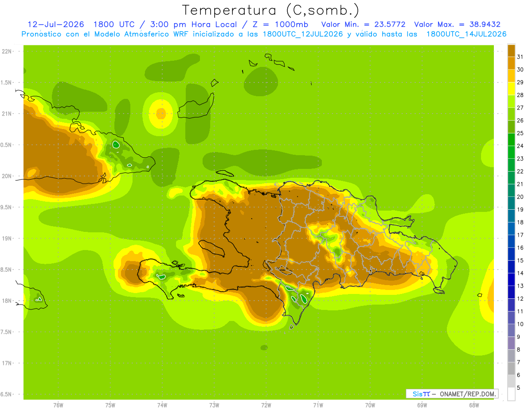Pick the green legend swatch between 23 and 24
The image size is (532, 411).
(x=511, y=152)
